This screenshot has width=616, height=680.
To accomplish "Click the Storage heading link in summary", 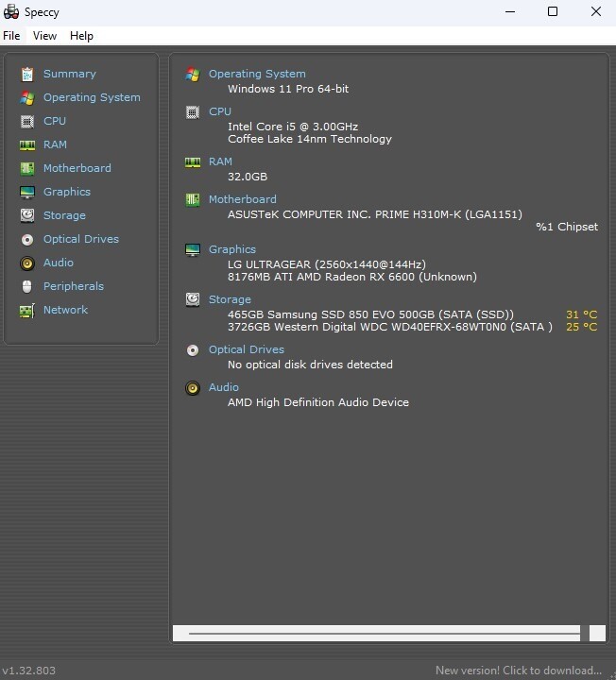I will pyautogui.click(x=230, y=299).
